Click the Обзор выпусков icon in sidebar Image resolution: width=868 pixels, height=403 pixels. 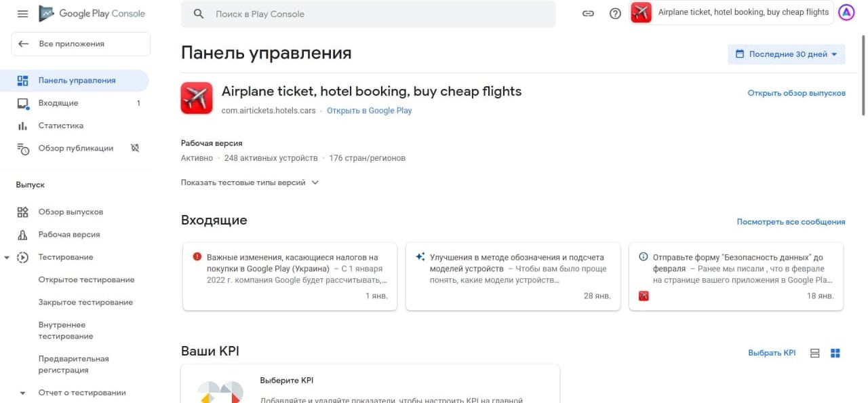[x=23, y=212]
